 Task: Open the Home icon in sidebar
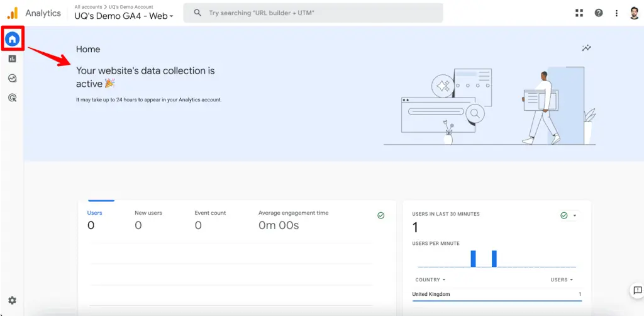click(x=13, y=39)
